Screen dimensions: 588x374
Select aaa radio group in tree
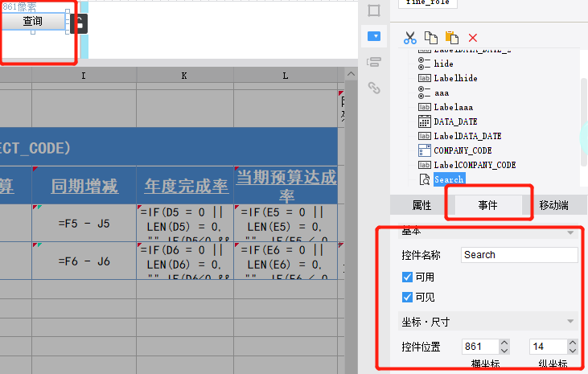(442, 92)
